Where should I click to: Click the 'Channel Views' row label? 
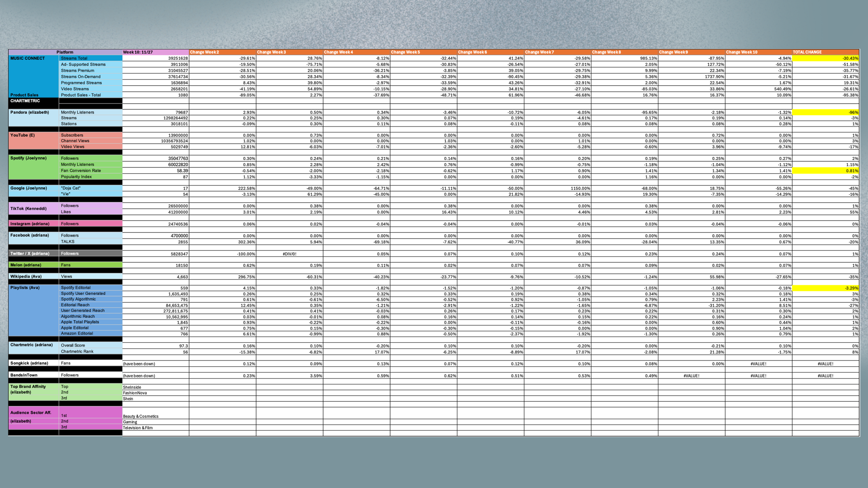click(x=91, y=141)
